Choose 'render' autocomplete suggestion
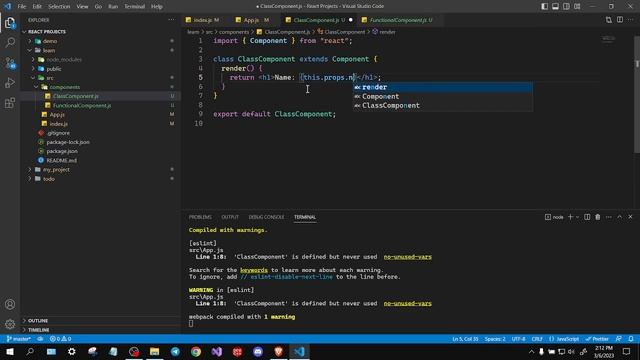Image resolution: width=640 pixels, height=360 pixels. (442, 87)
